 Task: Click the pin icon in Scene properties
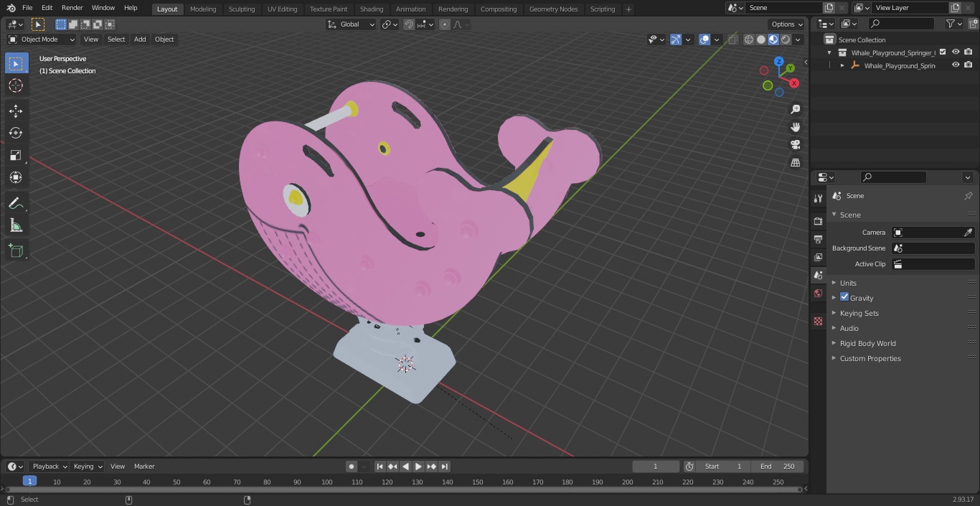[968, 196]
